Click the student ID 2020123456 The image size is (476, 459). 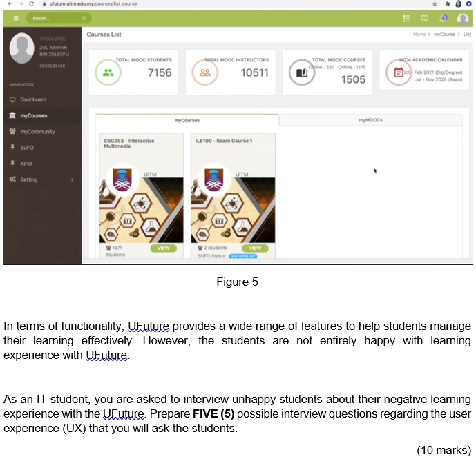(x=53, y=66)
